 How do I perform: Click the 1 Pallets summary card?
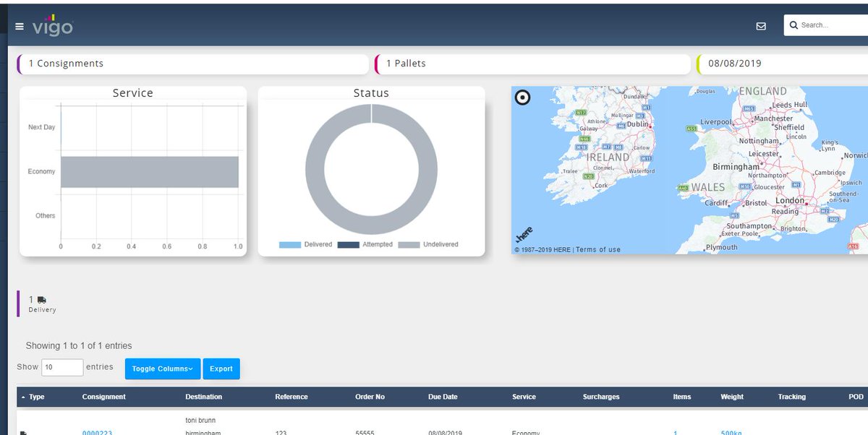(x=533, y=64)
